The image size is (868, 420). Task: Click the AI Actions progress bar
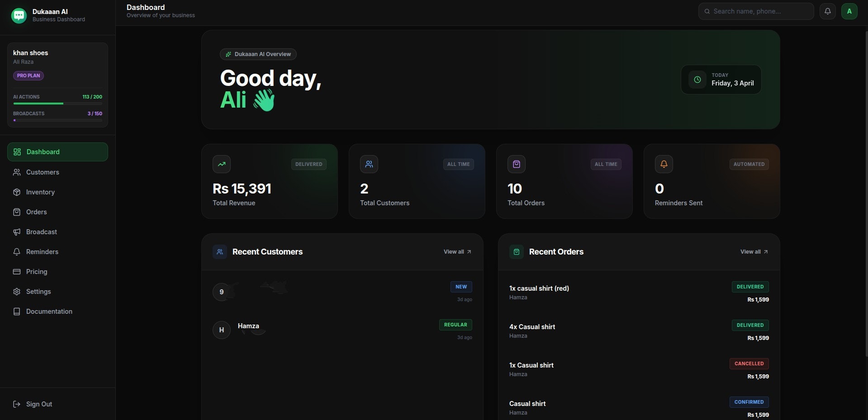[57, 104]
